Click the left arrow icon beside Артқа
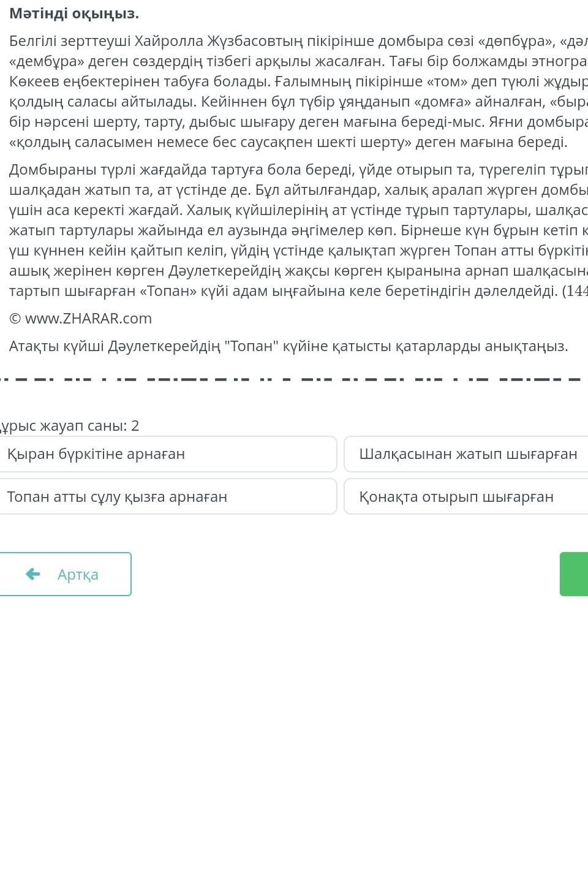Image resolution: width=588 pixels, height=886 pixels. pyautogui.click(x=33, y=574)
